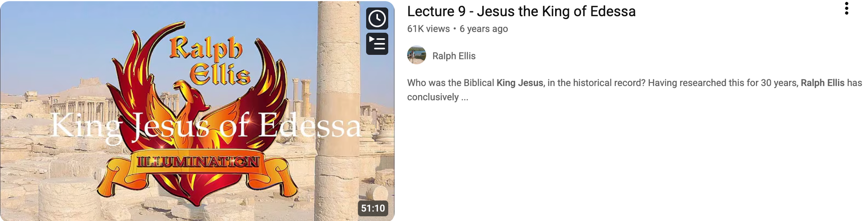Image resolution: width=868 pixels, height=221 pixels.
Task: Click the 61K views text
Action: 428,29
